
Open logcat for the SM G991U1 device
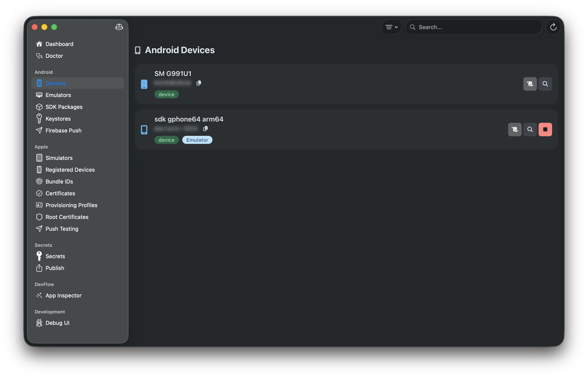(x=530, y=84)
